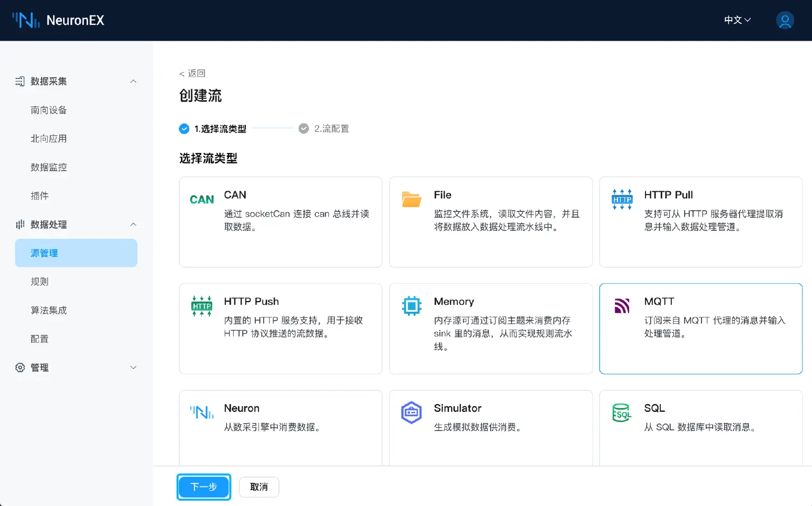This screenshot has height=506, width=812.
Task: Select the HTTP Pull source icon
Action: tap(622, 200)
